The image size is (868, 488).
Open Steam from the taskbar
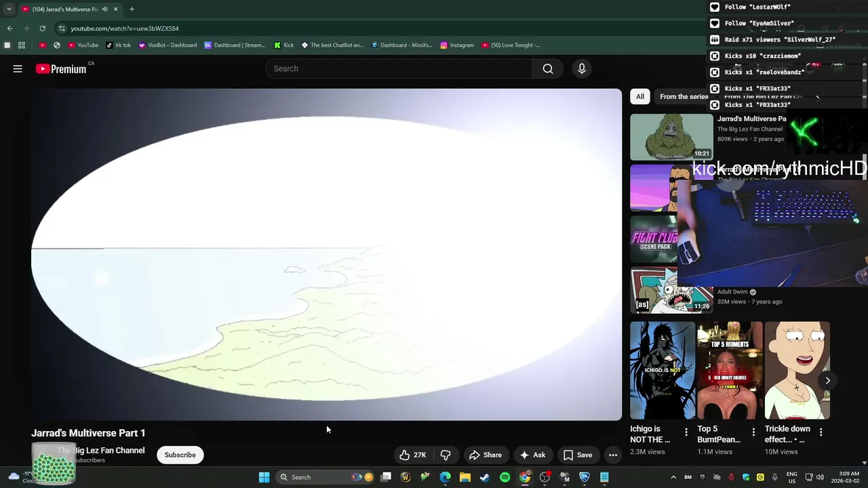485,477
